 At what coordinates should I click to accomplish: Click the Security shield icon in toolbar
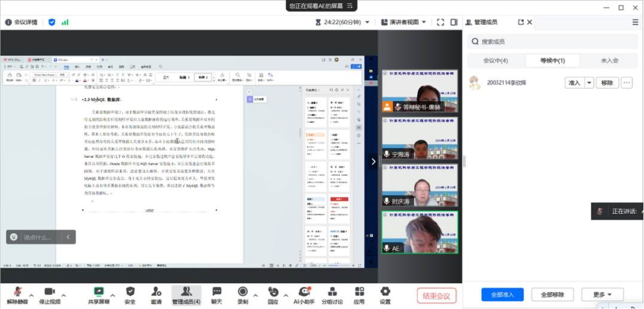pyautogui.click(x=130, y=292)
